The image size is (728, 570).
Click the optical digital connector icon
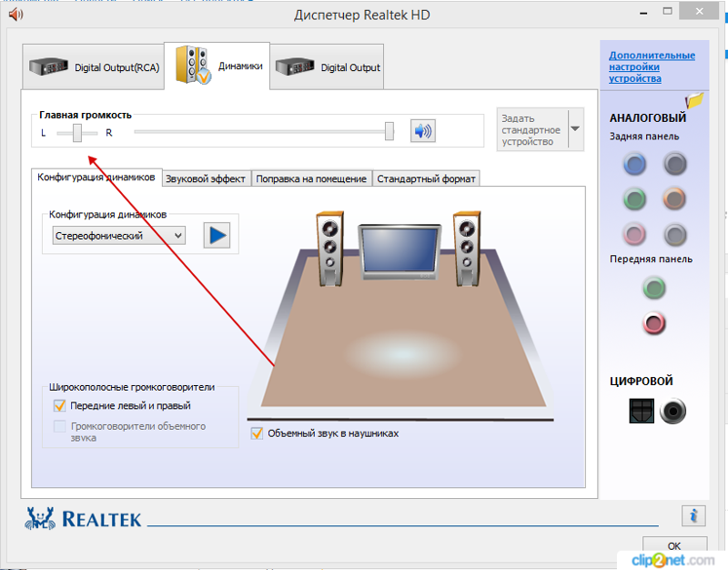642,411
